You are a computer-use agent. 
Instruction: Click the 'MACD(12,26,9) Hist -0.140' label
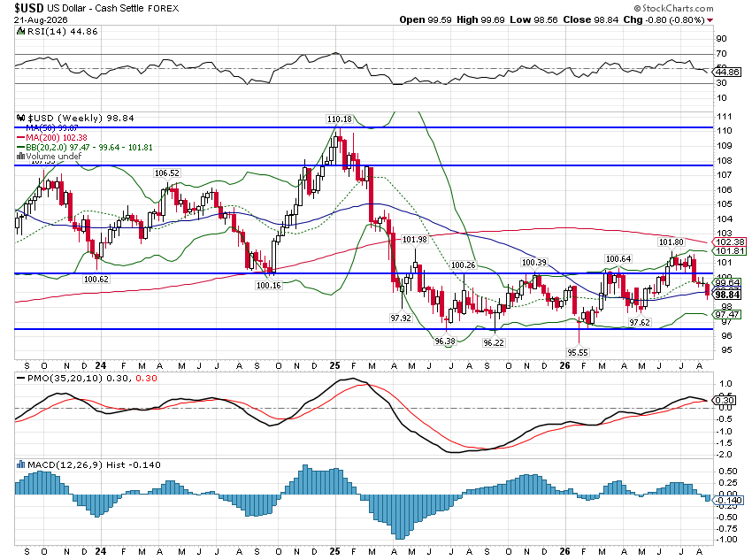coord(94,464)
